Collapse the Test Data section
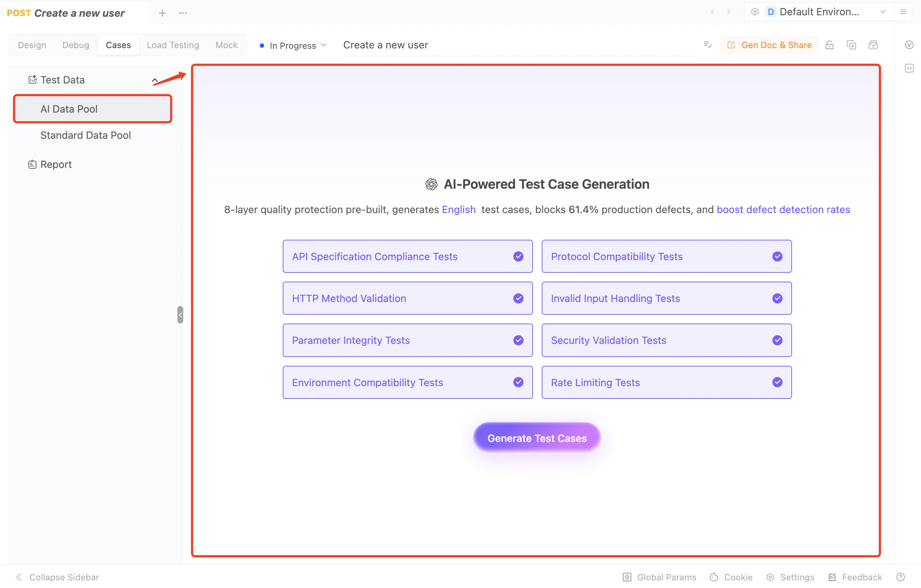Screen dimensions: 921x588 pos(154,81)
